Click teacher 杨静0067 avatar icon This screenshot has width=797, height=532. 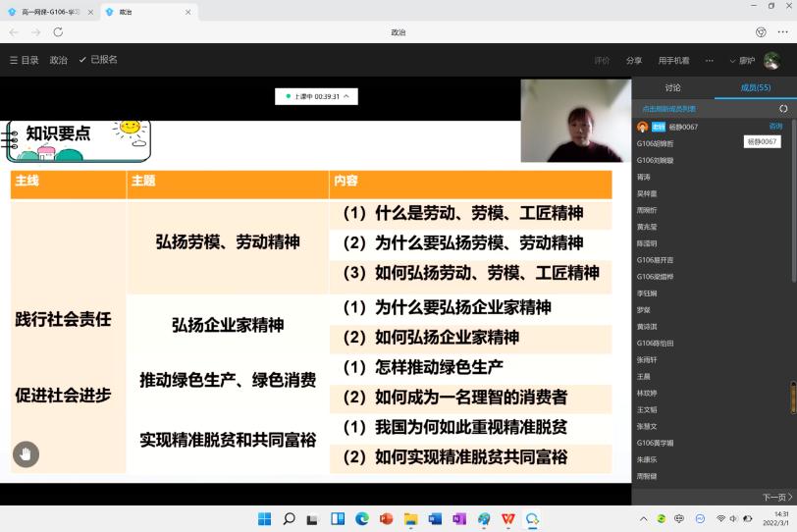point(643,127)
